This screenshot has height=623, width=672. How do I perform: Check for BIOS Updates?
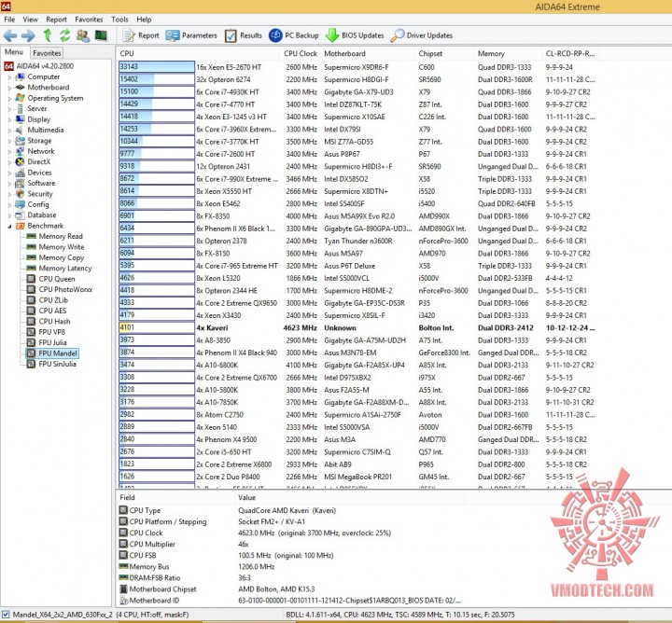coord(355,35)
